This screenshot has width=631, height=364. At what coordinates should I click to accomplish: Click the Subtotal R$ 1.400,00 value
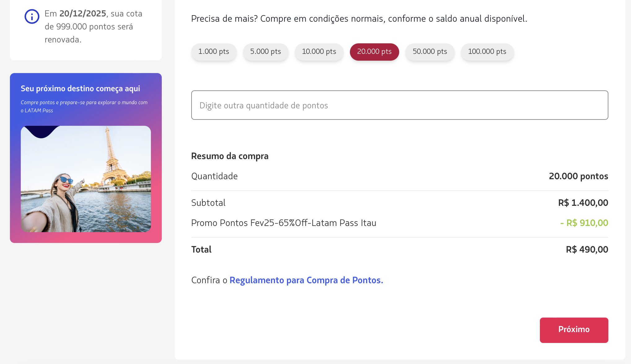[x=583, y=203]
